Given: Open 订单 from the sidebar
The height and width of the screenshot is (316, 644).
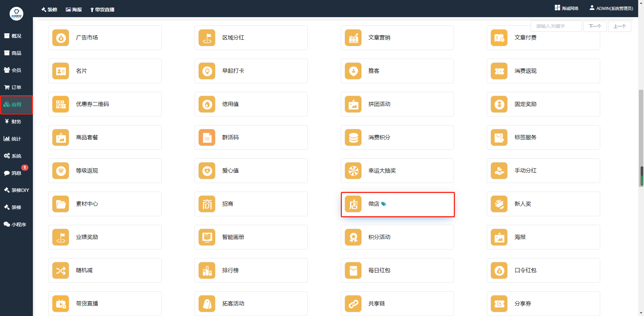Looking at the screenshot, I should (x=16, y=87).
